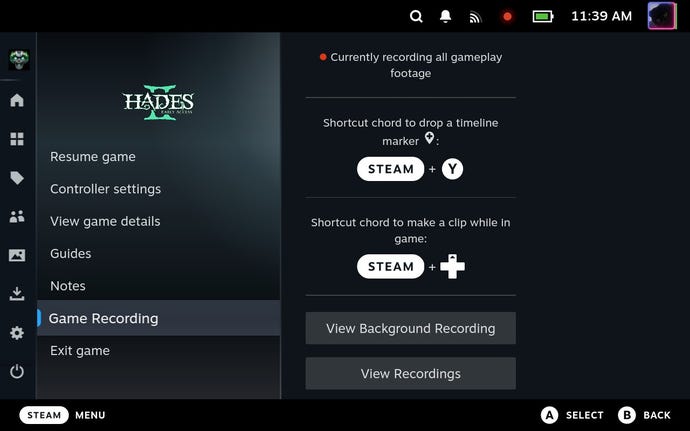Viewport: 690px width, 431px height.
Task: Choose Exit game
Action: 158,350
